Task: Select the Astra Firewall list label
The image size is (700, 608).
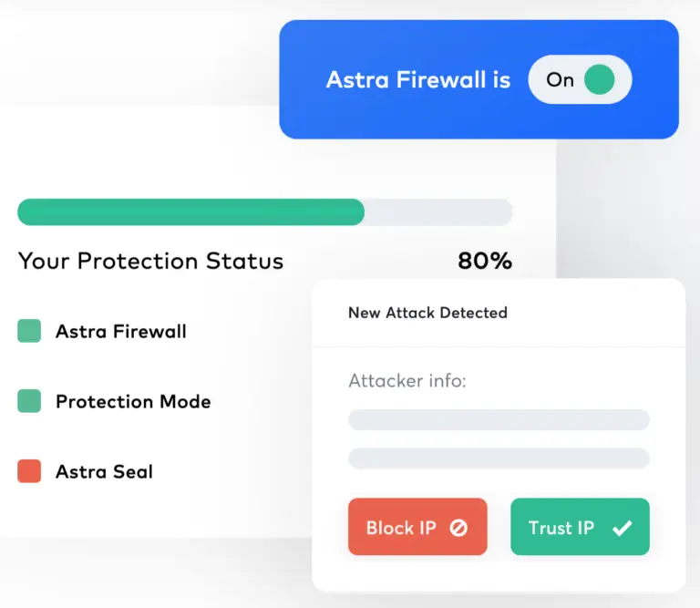Action: (x=121, y=332)
